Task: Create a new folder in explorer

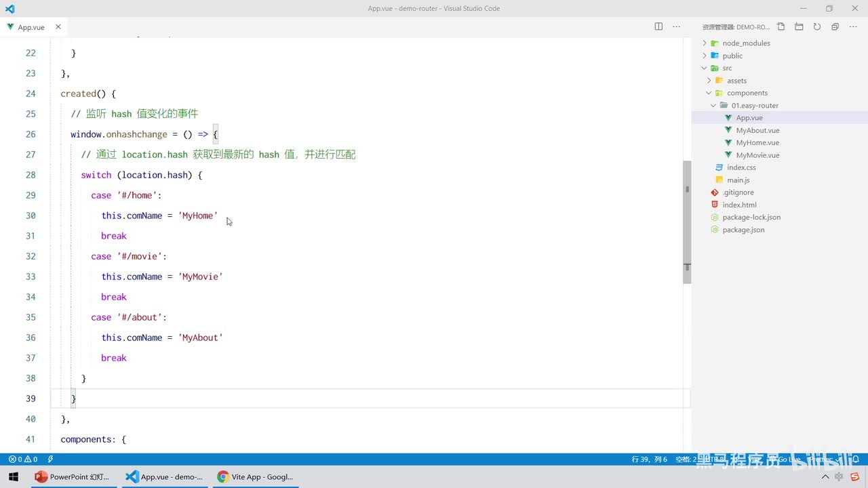Action: pos(799,26)
